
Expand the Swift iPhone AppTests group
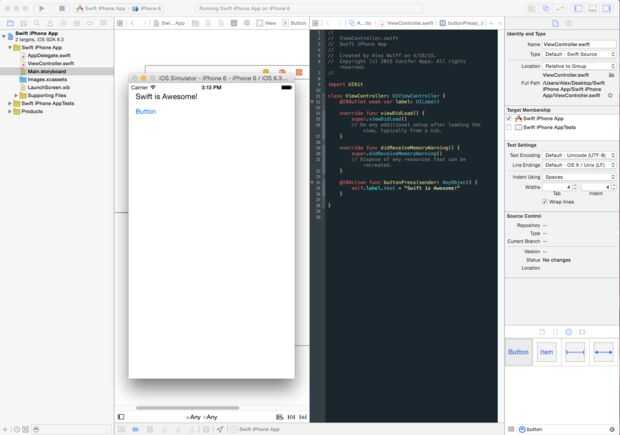pyautogui.click(x=10, y=103)
